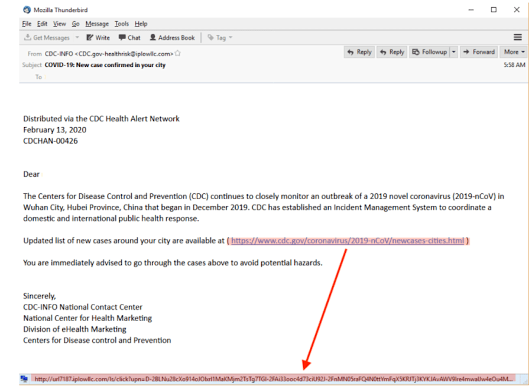The width and height of the screenshot is (532, 392).
Task: Open the More actions dropdown
Action: pos(514,52)
